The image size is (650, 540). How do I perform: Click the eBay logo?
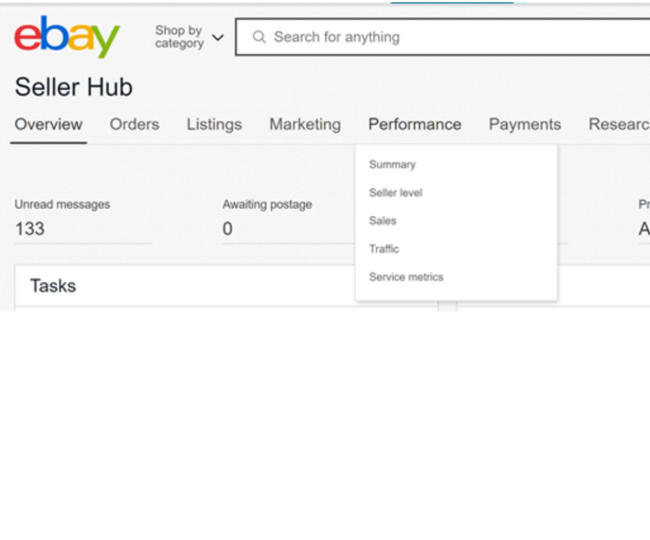click(x=67, y=36)
